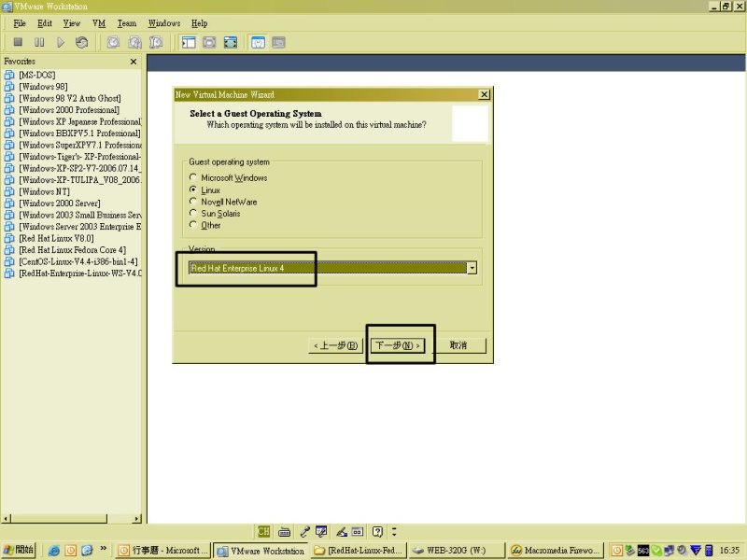Click the Favorites horizontal scrollbar thumb
747x560 pixels.
(x=59, y=518)
